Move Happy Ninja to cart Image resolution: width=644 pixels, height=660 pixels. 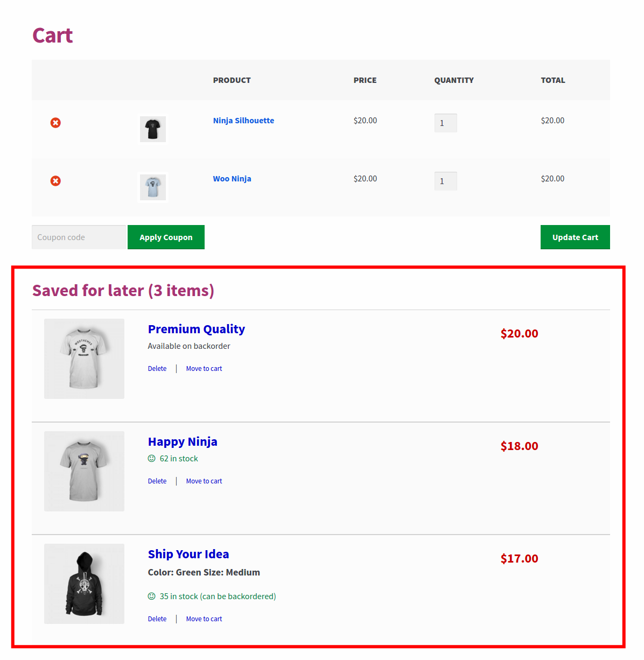pos(204,481)
